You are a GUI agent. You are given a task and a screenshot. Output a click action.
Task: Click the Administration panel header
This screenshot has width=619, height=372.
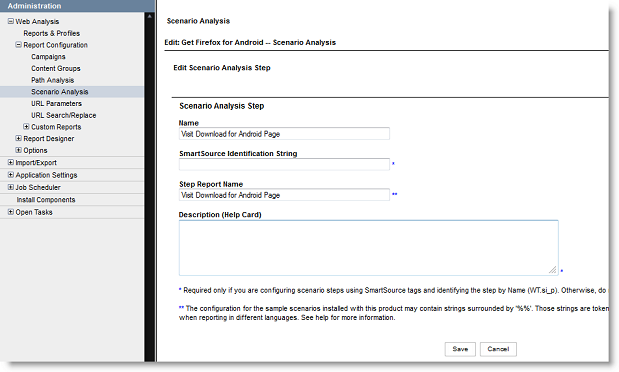(x=77, y=6)
